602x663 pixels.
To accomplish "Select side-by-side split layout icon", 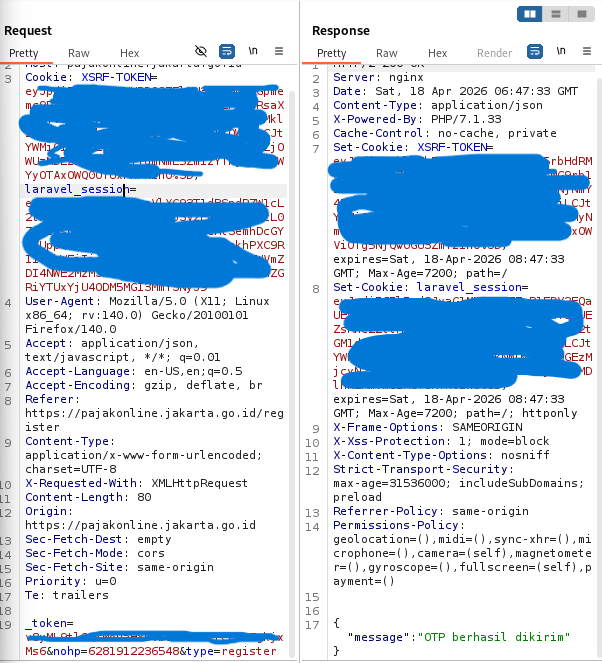I will point(530,14).
